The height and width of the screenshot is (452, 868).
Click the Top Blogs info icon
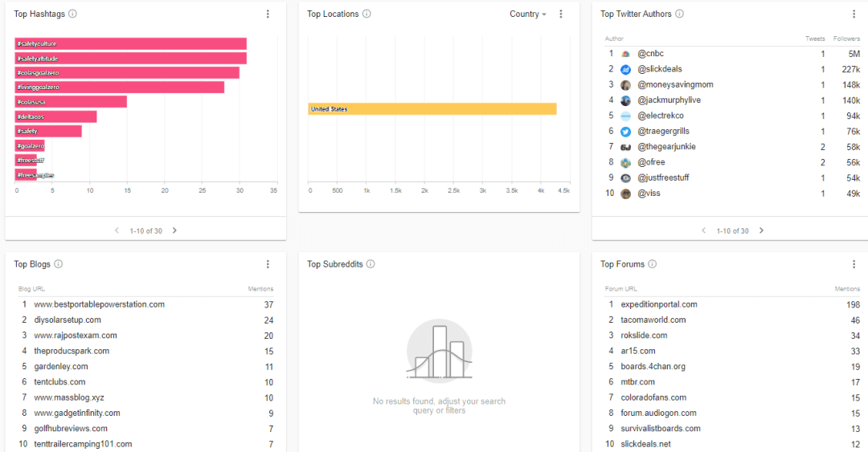tap(58, 264)
